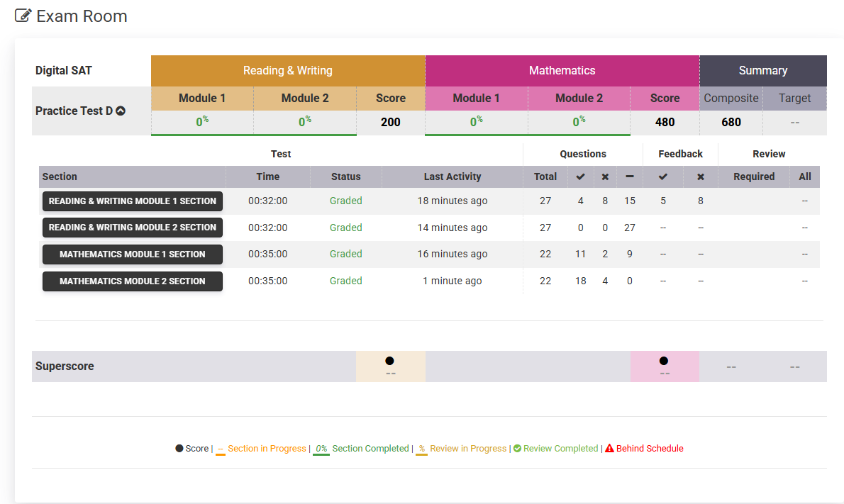The width and height of the screenshot is (844, 504).
Task: Click the Summary header
Action: (x=762, y=70)
